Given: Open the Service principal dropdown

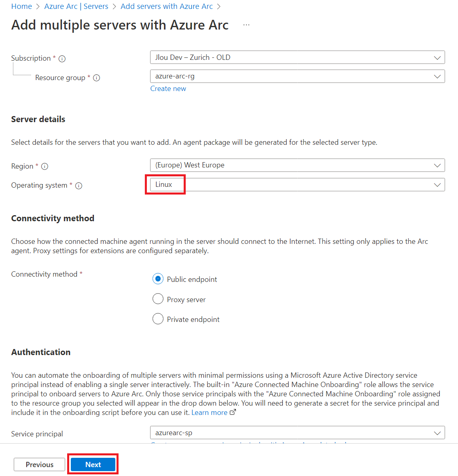Looking at the screenshot, I should pos(297,433).
